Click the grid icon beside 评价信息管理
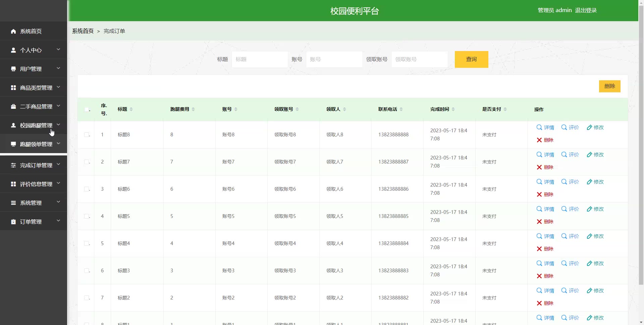Image resolution: width=644 pixels, height=325 pixels. coord(13,184)
